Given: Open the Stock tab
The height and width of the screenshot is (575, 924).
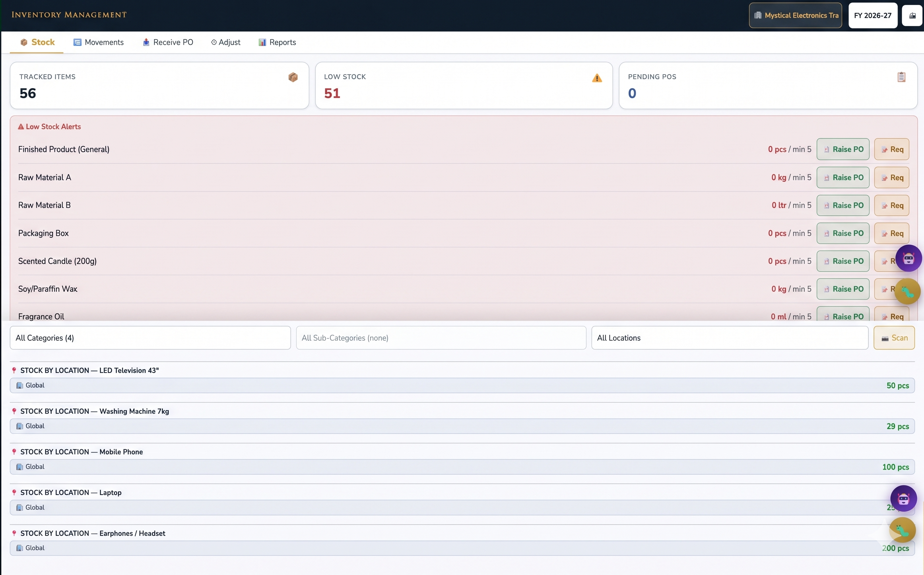Looking at the screenshot, I should click(37, 42).
